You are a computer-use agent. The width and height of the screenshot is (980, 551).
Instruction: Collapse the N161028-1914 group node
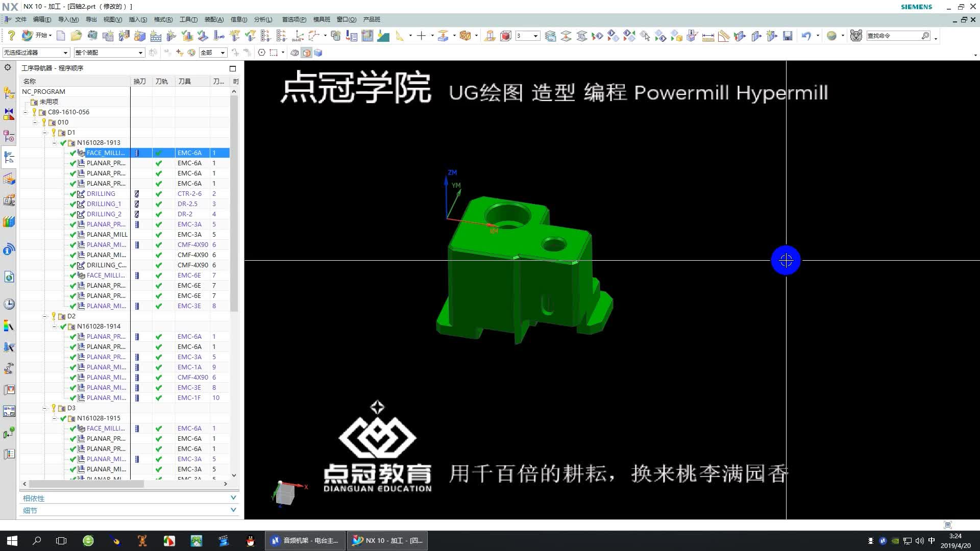55,327
